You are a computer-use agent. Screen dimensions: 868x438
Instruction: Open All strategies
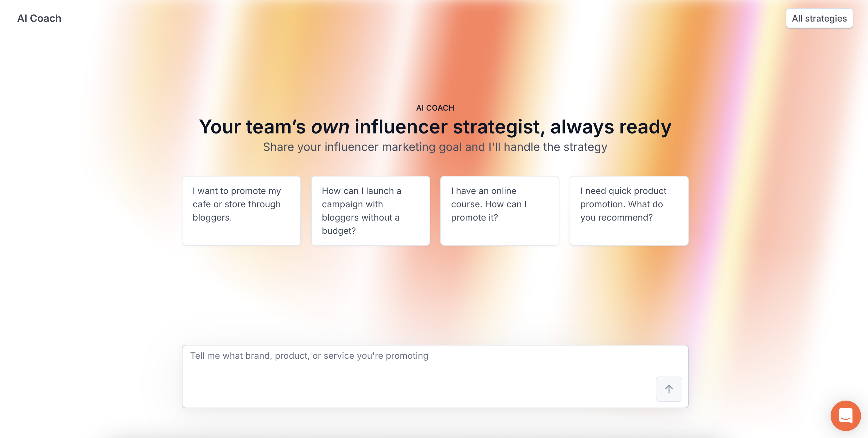click(x=819, y=18)
